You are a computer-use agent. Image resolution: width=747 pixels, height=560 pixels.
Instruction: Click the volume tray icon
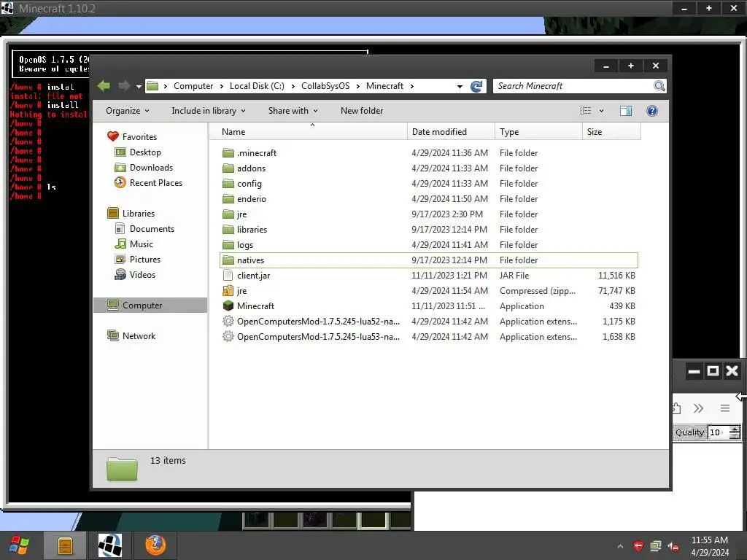coord(673,546)
